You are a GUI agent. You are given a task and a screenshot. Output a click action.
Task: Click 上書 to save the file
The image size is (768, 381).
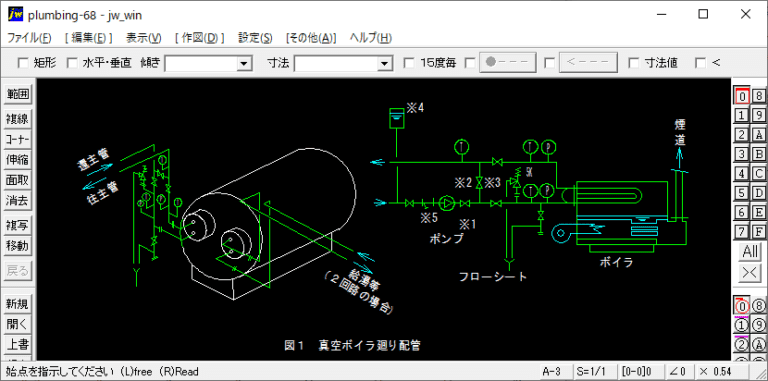[x=18, y=345]
